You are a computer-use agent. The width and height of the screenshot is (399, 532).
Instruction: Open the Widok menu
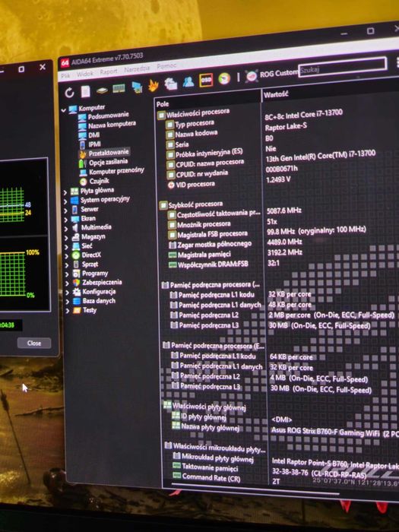[85, 74]
